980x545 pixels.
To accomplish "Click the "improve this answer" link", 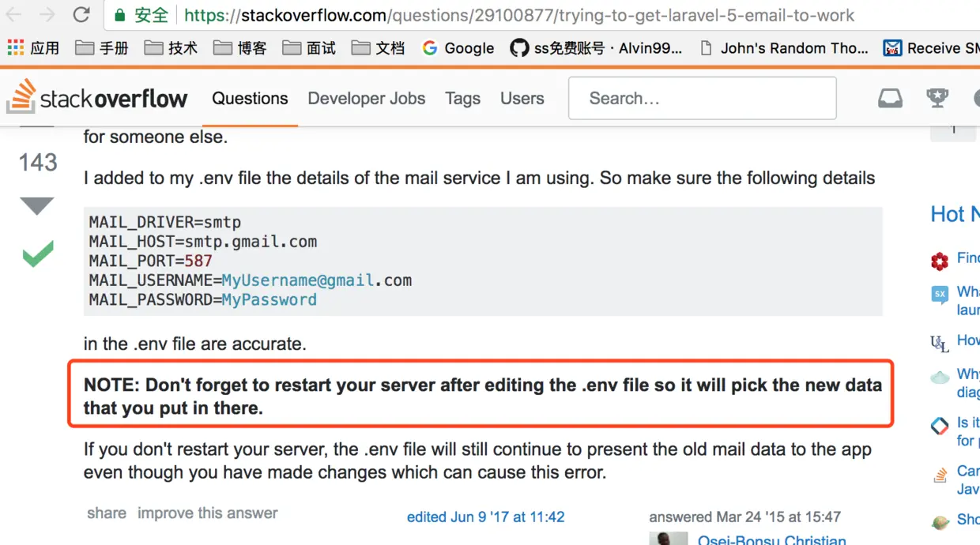I will (208, 513).
